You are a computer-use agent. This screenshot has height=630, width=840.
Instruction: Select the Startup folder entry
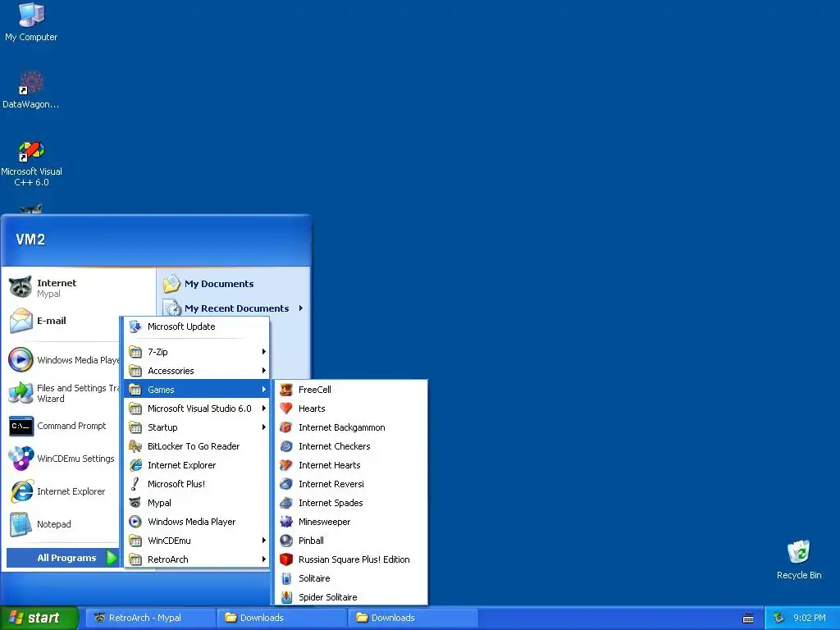(x=197, y=427)
